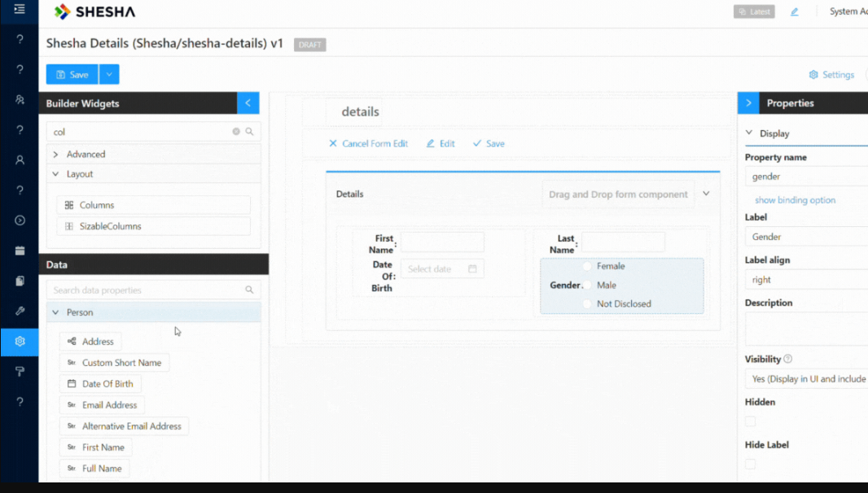The image size is (868, 493).
Task: Toggle the sidebar menu hamburger icon
Action: pos(20,10)
